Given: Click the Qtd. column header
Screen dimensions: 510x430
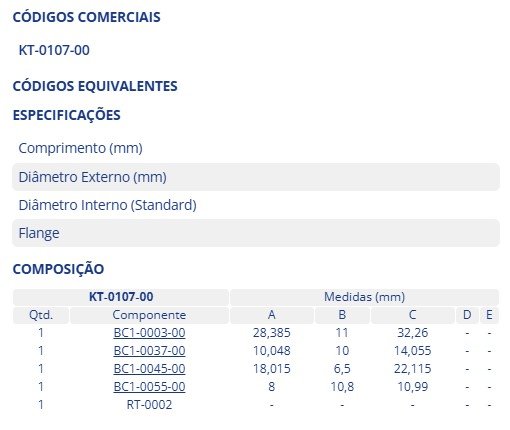Looking at the screenshot, I should (41, 315).
